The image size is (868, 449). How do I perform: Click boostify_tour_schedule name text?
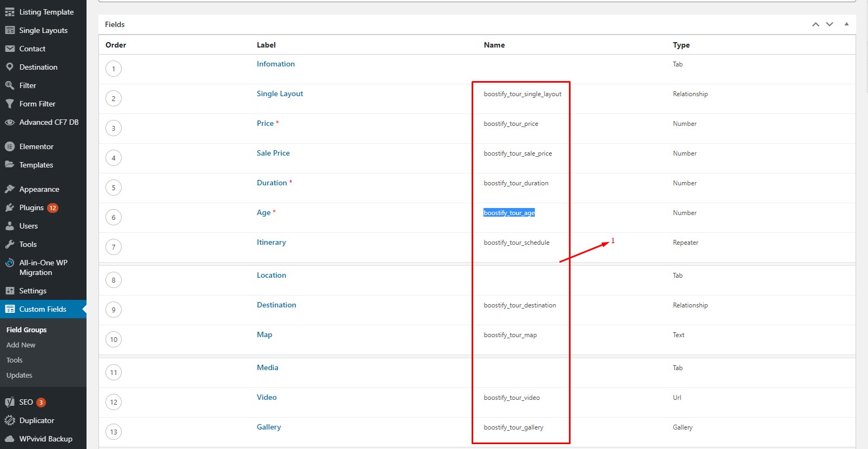pos(516,243)
